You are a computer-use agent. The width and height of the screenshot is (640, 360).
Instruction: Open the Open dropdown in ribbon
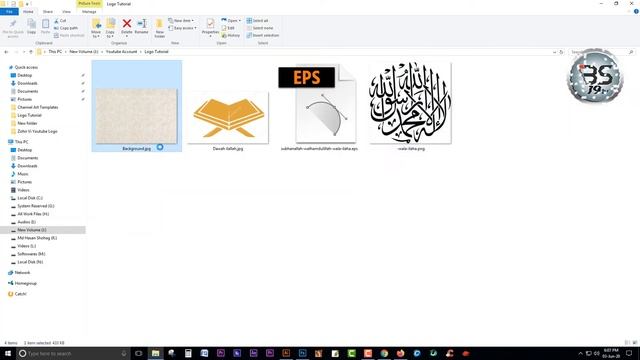pos(231,20)
